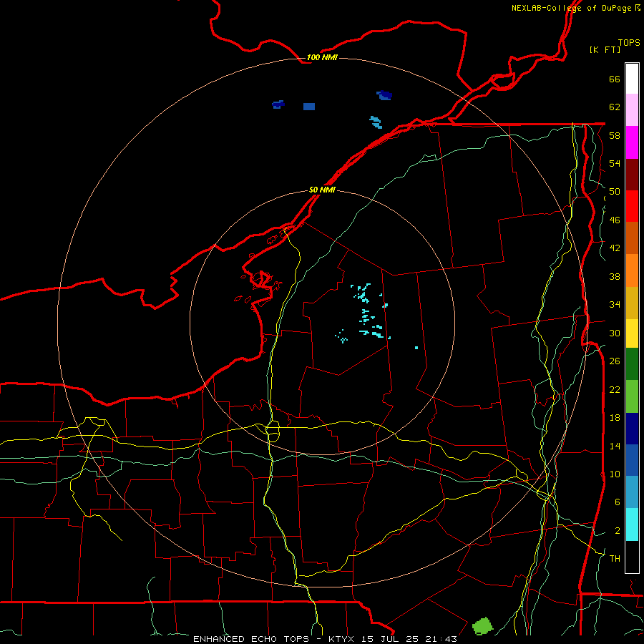The height and width of the screenshot is (644, 644).
Task: Click the NEXLAB-College of DuPage credit text
Action: click(x=575, y=8)
